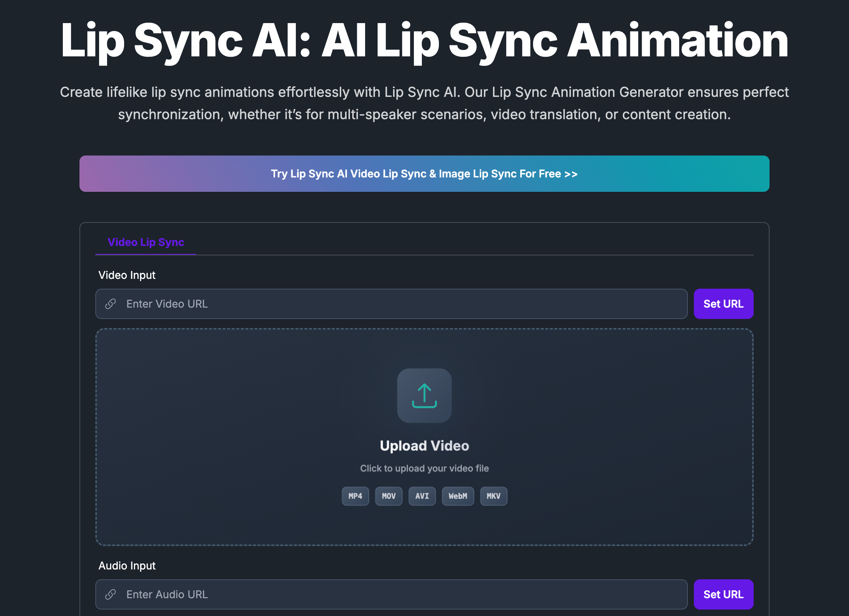Image resolution: width=849 pixels, height=616 pixels.
Task: Click the link icon in the Audio URL field
Action: point(110,594)
